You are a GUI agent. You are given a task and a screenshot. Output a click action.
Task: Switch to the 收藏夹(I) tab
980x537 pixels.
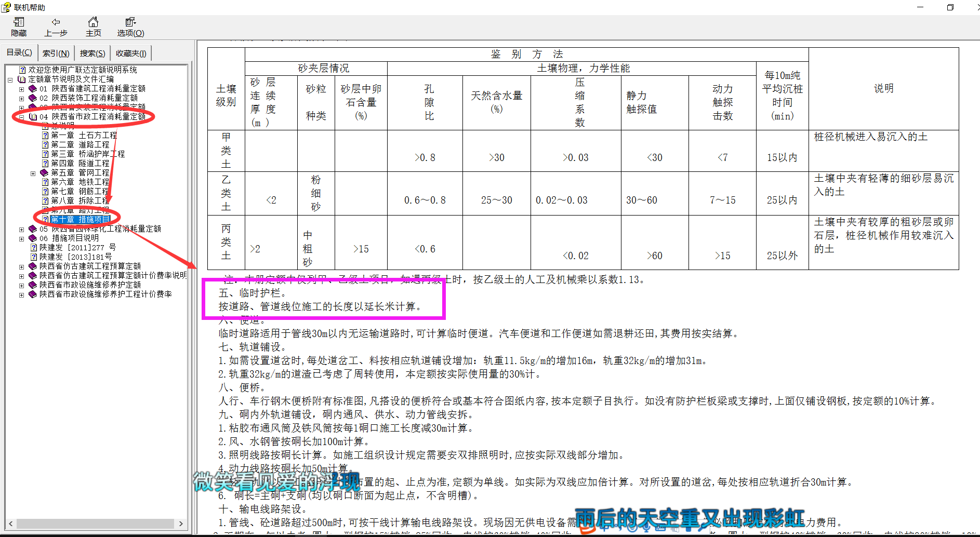click(x=131, y=53)
